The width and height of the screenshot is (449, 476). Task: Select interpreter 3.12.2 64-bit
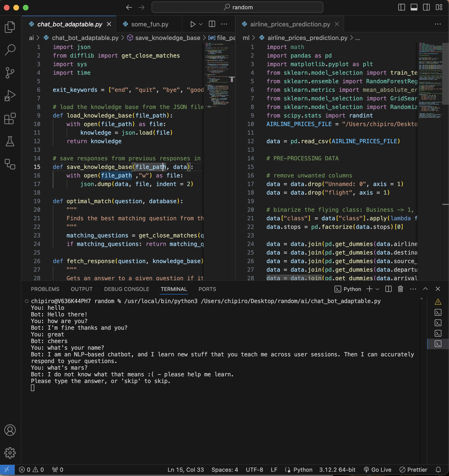(337, 470)
